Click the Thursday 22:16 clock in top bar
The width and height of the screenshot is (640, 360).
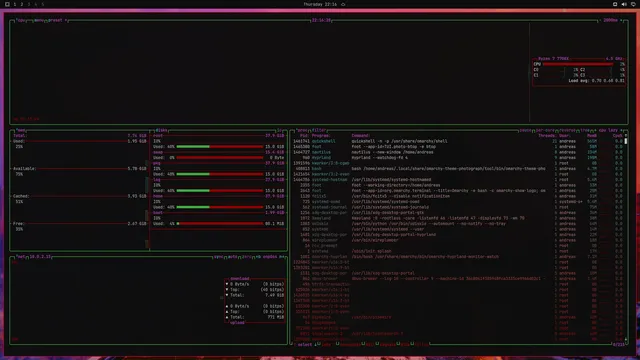(x=320, y=4)
